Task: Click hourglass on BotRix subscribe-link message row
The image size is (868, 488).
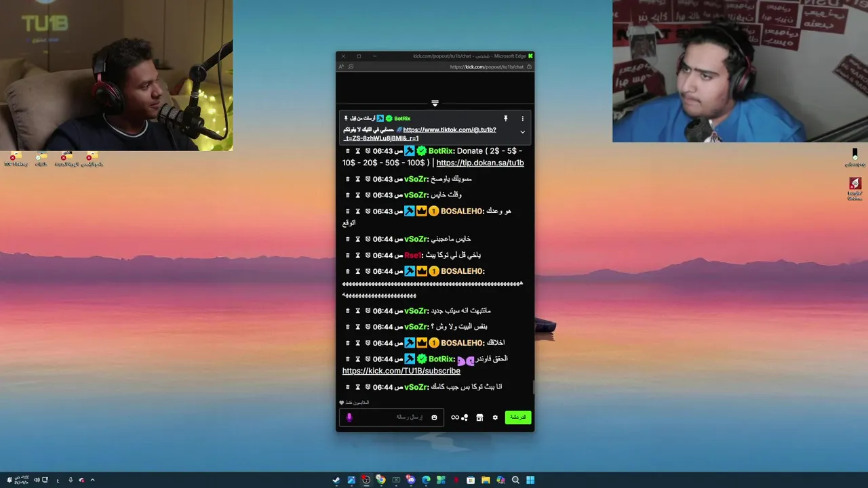Action: [x=358, y=359]
